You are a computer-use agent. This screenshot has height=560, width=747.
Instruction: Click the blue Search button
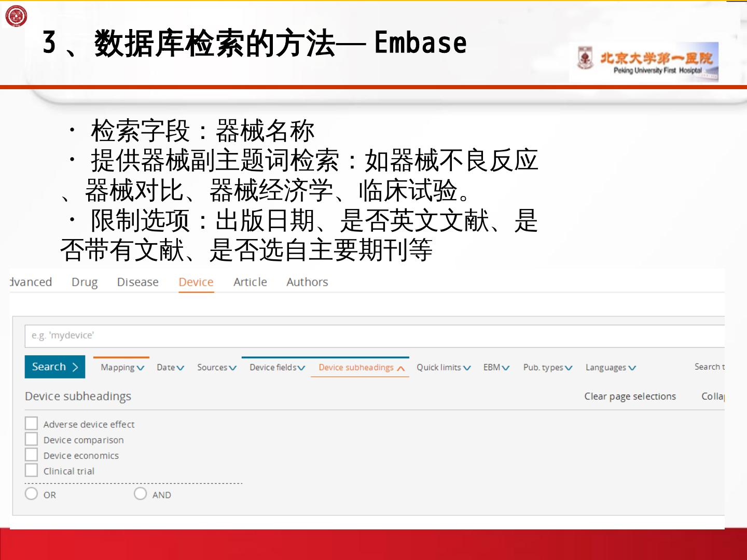point(54,367)
